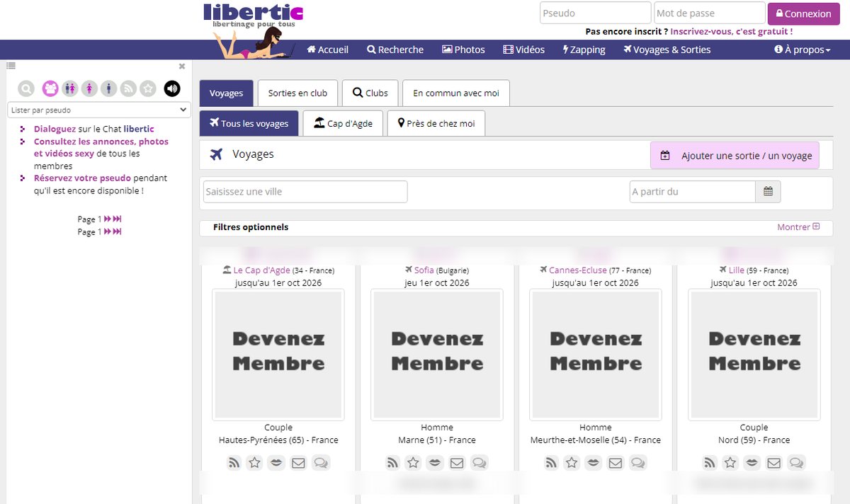Click the 'Lille' destination link

click(x=737, y=270)
